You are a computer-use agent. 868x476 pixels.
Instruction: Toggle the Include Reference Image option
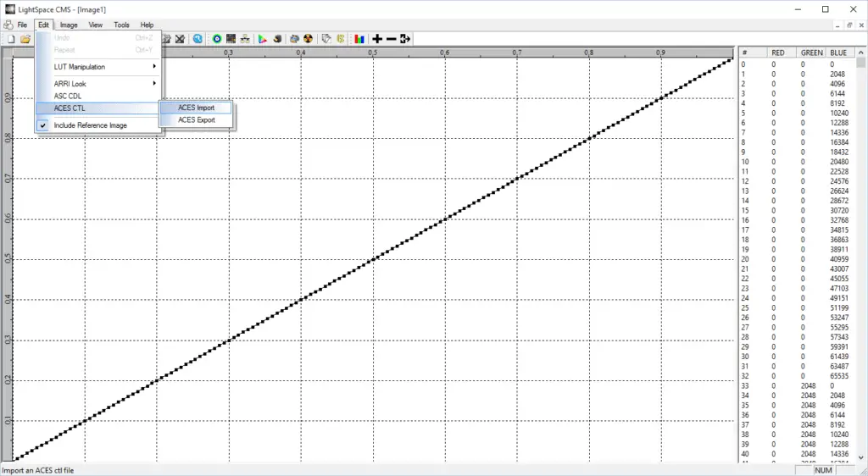click(90, 125)
